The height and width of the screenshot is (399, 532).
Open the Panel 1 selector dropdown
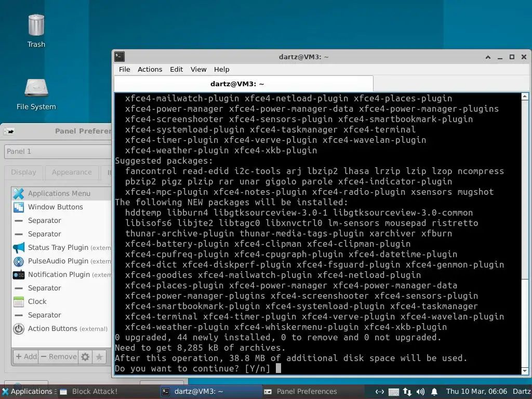click(58, 151)
